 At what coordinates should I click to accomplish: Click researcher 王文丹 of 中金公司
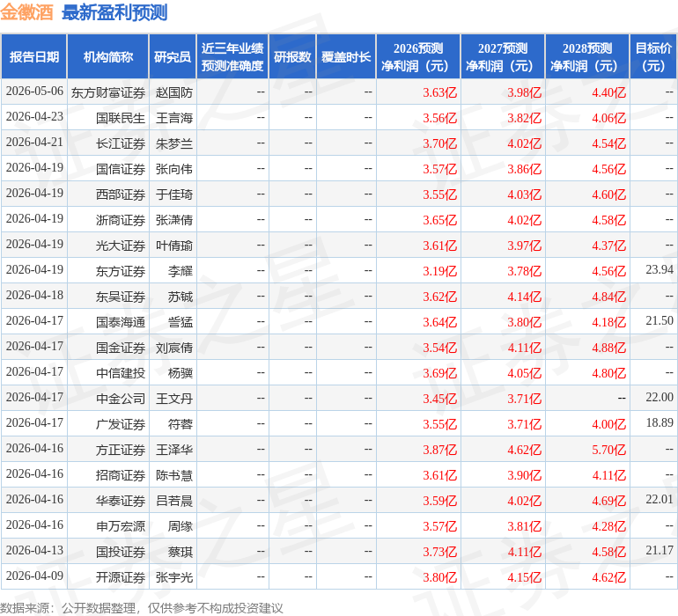tap(173, 399)
